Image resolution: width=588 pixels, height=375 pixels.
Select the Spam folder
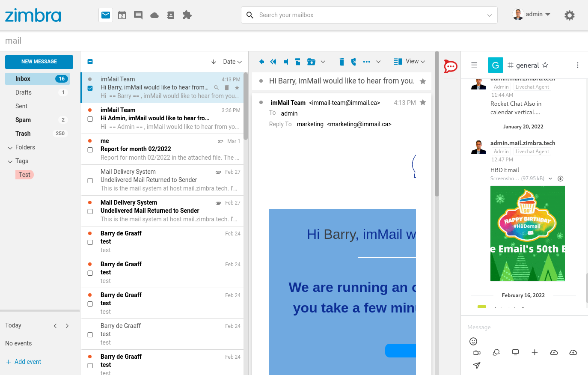[x=37, y=120]
